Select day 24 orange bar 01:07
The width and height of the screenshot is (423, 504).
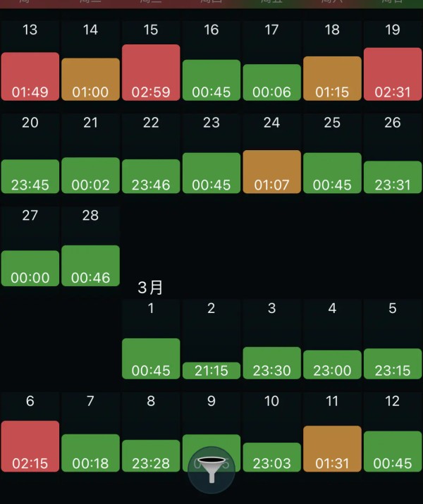click(x=272, y=172)
